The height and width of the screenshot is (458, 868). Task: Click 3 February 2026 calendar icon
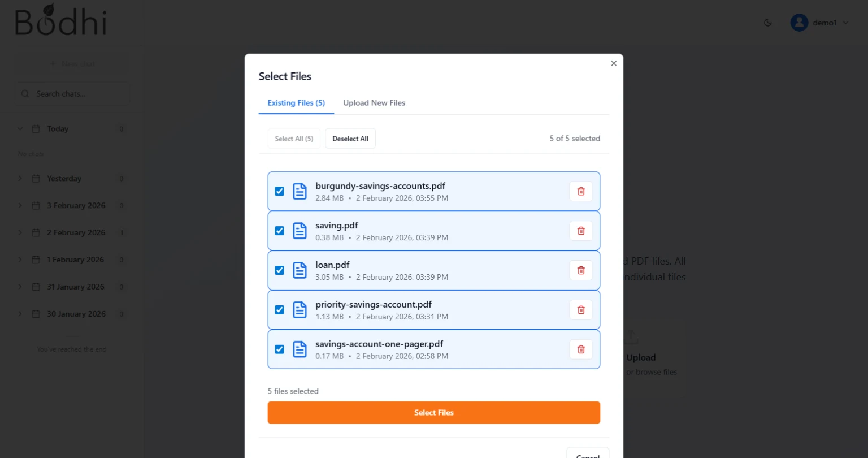pos(36,206)
